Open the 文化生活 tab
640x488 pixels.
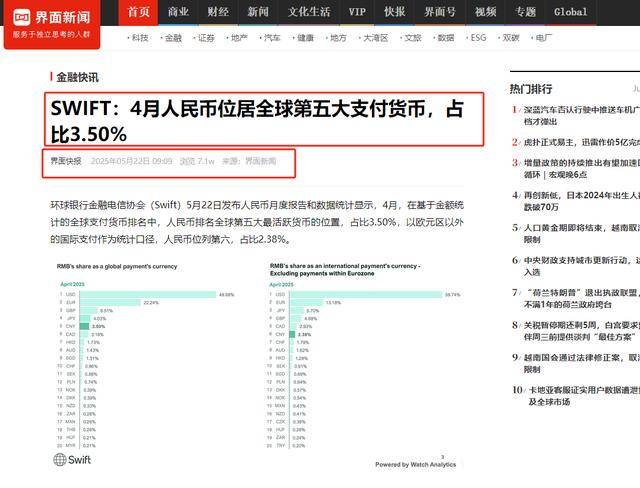pos(309,12)
